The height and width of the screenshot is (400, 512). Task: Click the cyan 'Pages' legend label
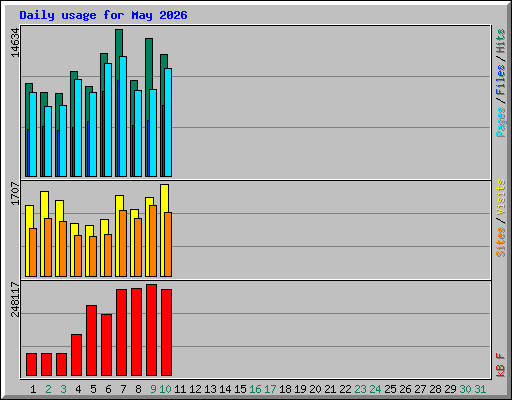501,122
